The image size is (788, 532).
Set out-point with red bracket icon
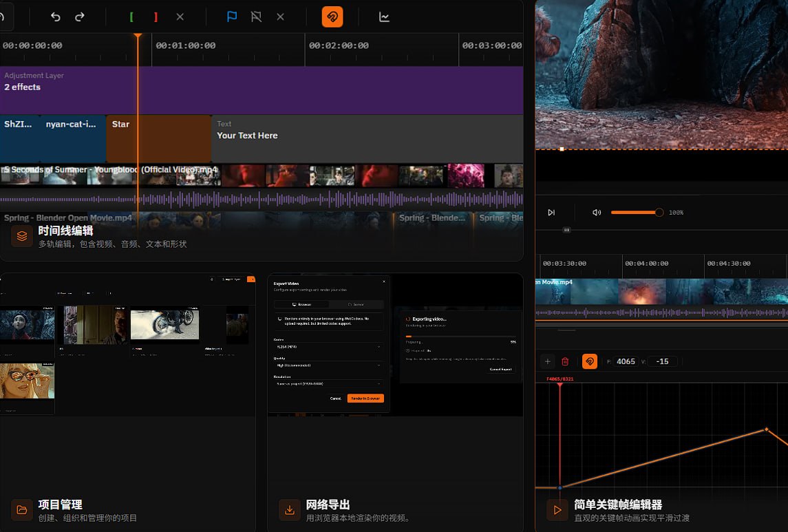pos(156,17)
